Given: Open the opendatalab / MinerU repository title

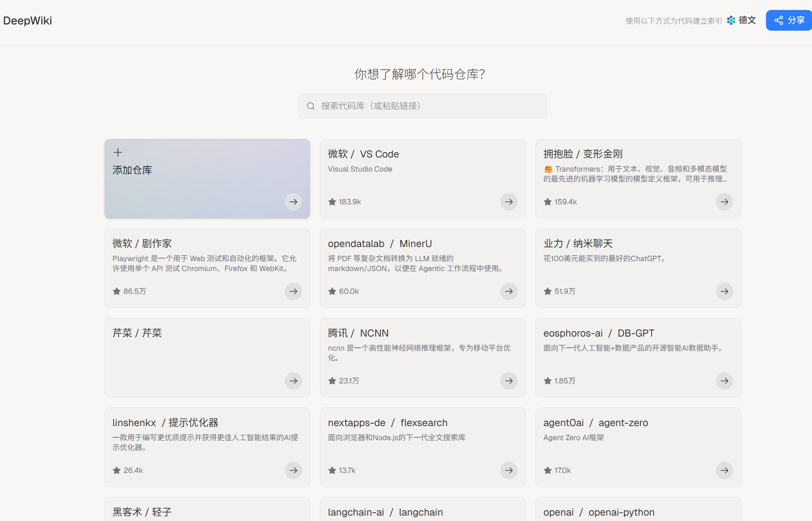Looking at the screenshot, I should click(380, 244).
